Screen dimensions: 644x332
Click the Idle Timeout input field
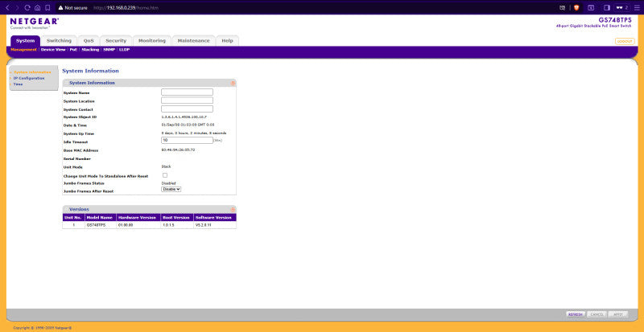(x=188, y=140)
